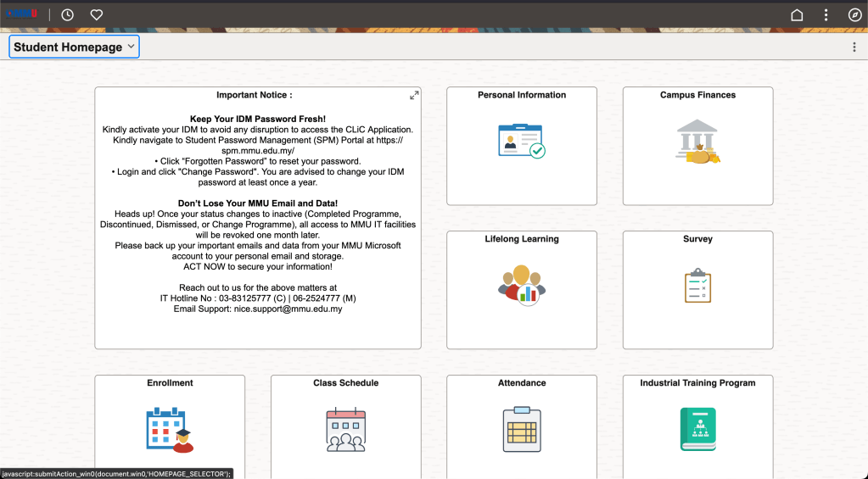The height and width of the screenshot is (479, 868).
Task: Expand the Student Homepage dropdown
Action: [74, 47]
